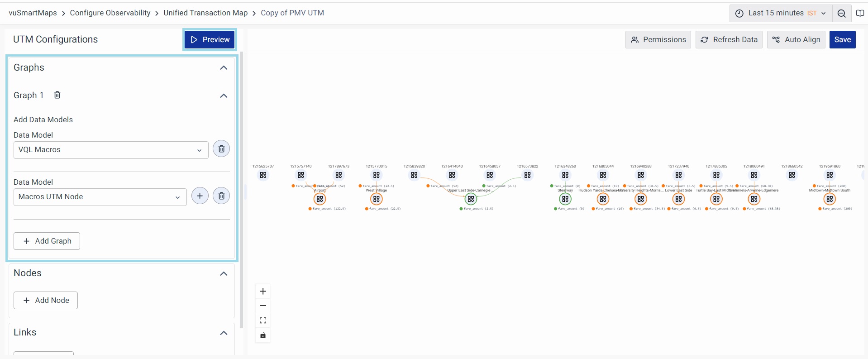Select the Upper East Side-Carnegie node

click(471, 199)
